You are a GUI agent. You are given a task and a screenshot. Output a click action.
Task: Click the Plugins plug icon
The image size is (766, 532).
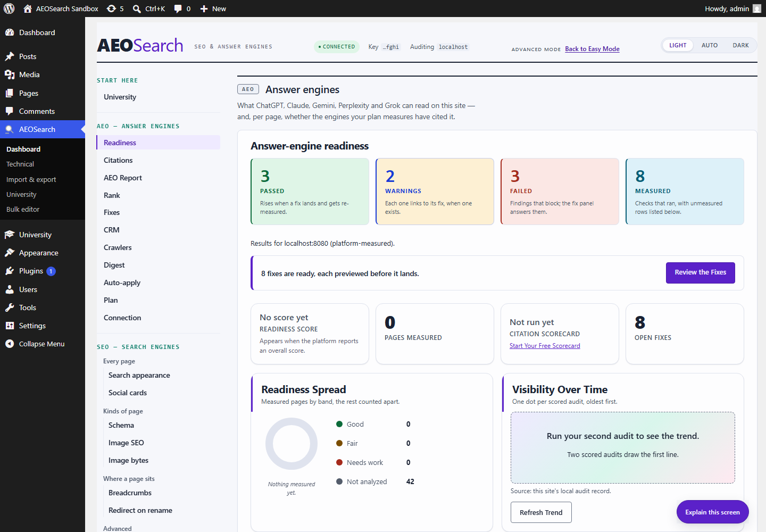10,271
